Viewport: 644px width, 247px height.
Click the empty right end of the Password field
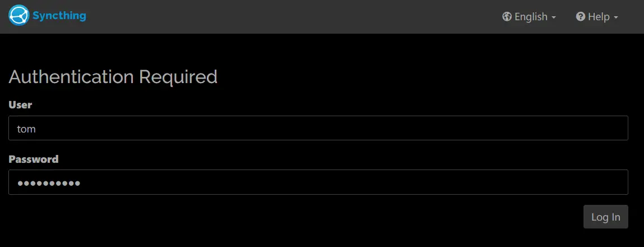[575, 182]
